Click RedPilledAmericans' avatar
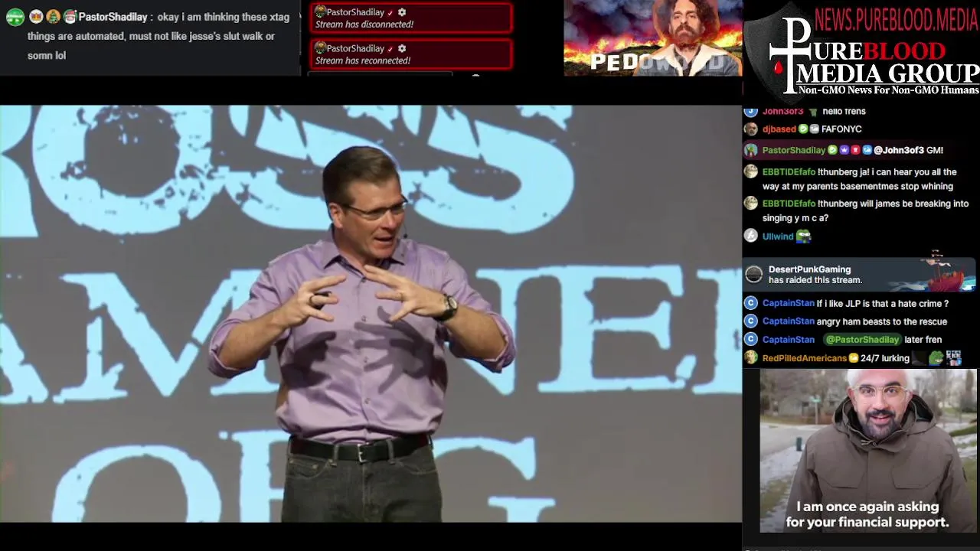The height and width of the screenshot is (551, 980). (750, 357)
